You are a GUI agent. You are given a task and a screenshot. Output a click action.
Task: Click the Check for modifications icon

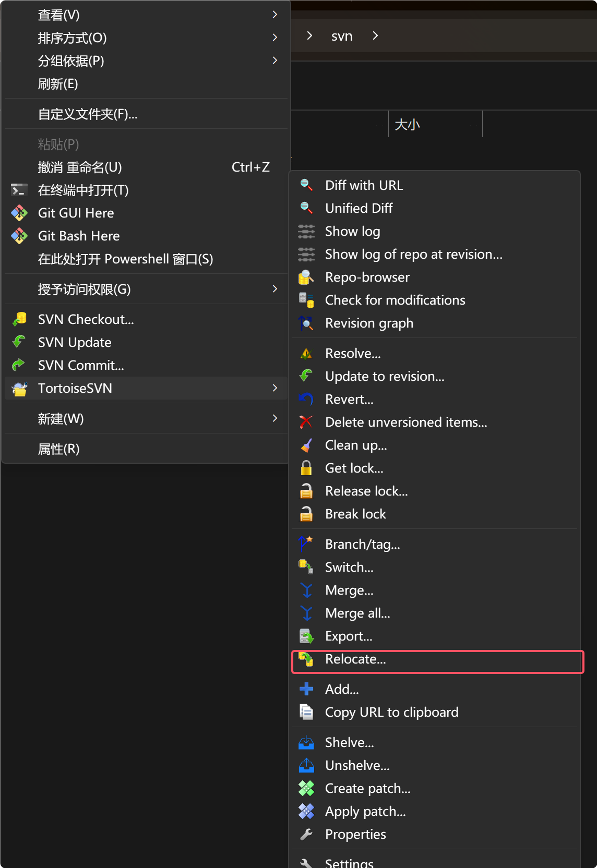click(x=306, y=300)
